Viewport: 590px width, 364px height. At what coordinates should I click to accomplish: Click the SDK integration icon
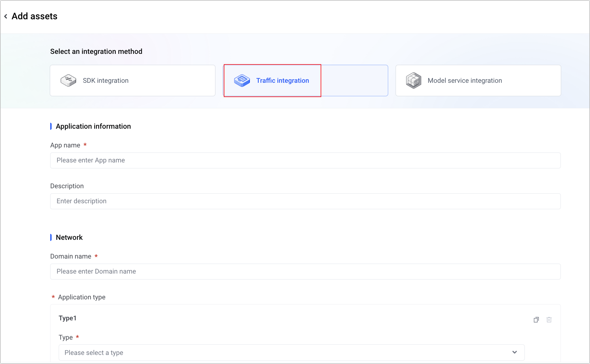(68, 81)
